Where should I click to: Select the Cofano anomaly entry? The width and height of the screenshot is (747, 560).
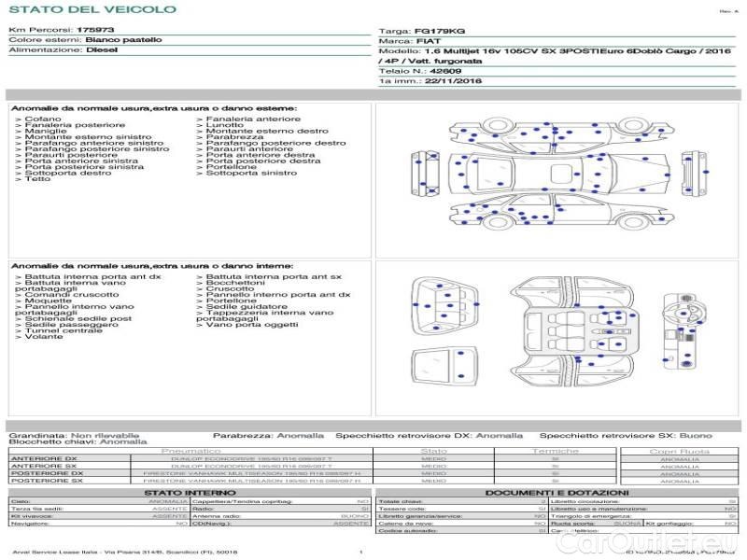(42, 119)
